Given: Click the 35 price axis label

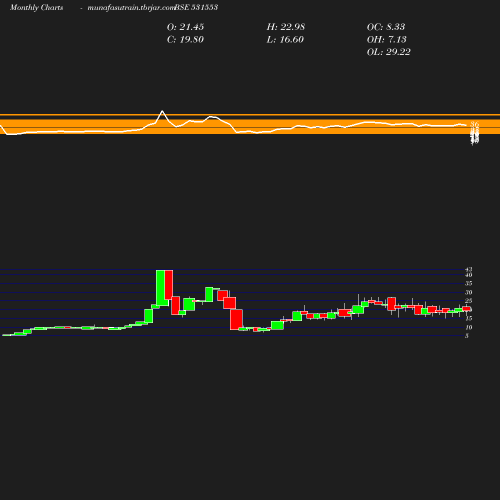Looking at the screenshot, I should (469, 283).
